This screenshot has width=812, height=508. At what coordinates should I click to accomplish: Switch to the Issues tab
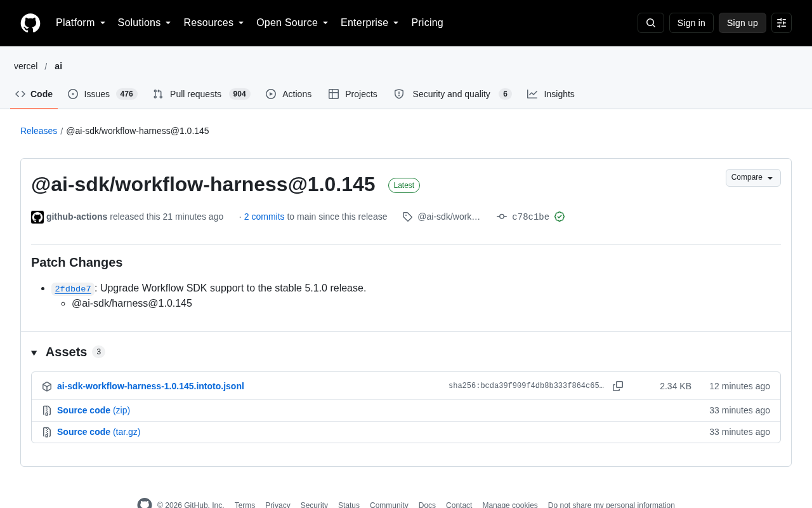click(x=102, y=94)
